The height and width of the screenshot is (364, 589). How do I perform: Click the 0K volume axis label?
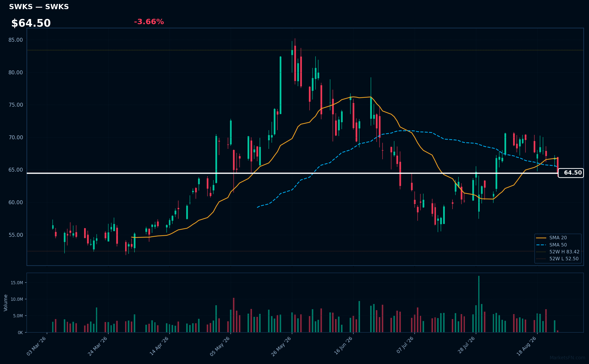tap(20, 333)
